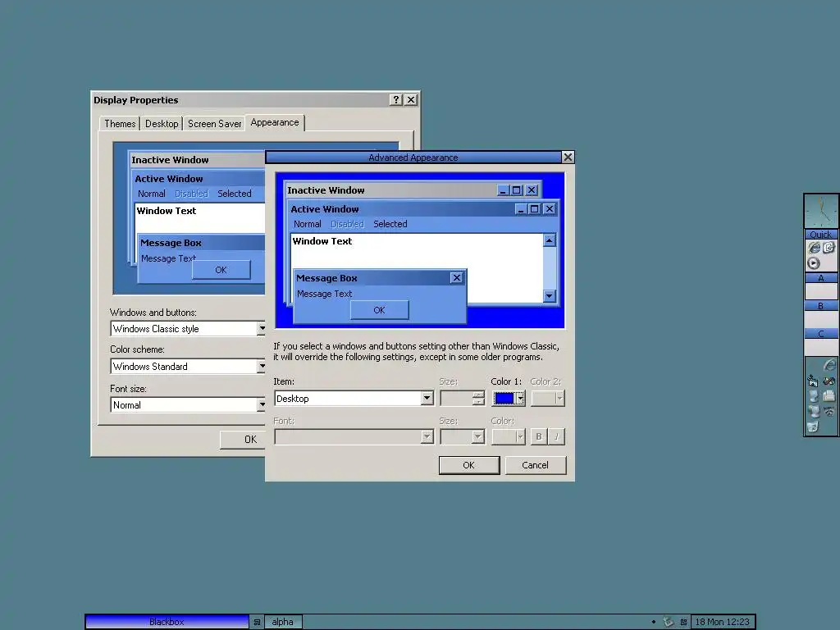
Task: Click Selected menu in Advanced preview
Action: coord(390,224)
